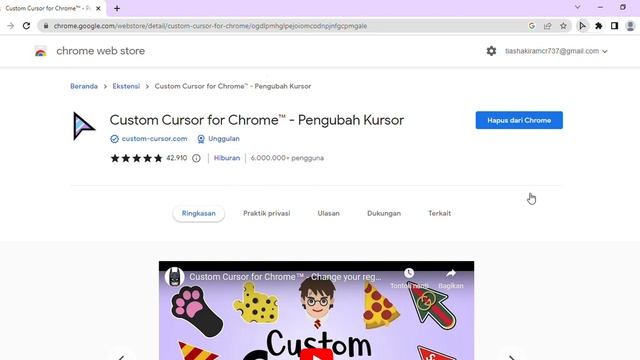Open the Terkait tab
This screenshot has width=640, height=360.
[x=440, y=213]
